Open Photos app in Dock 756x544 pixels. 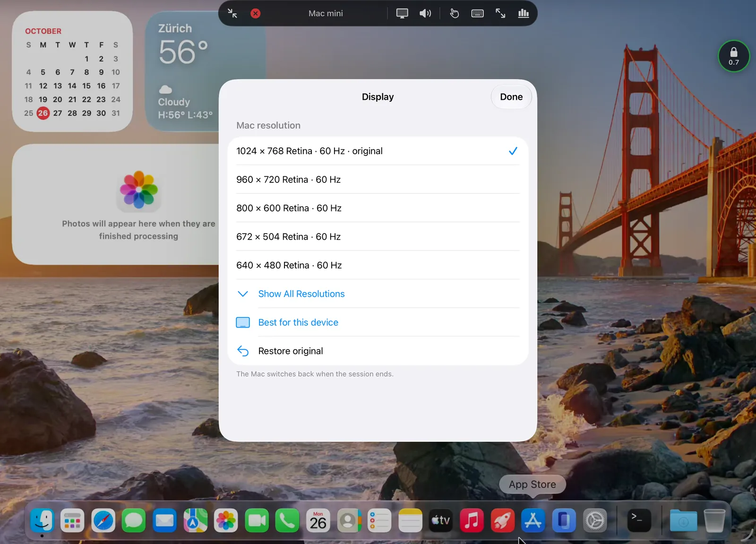(x=226, y=520)
